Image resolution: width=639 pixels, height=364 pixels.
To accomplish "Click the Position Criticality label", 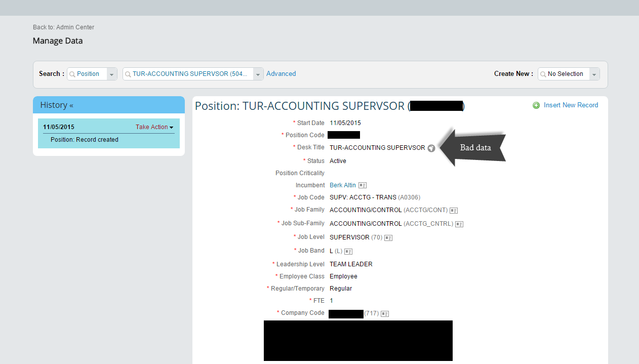I will point(300,173).
